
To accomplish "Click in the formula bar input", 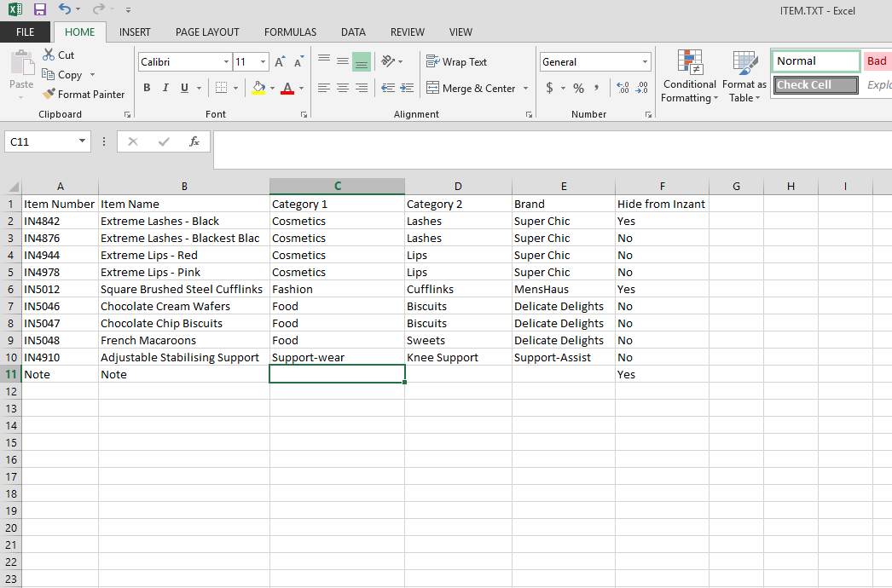I will [553, 150].
